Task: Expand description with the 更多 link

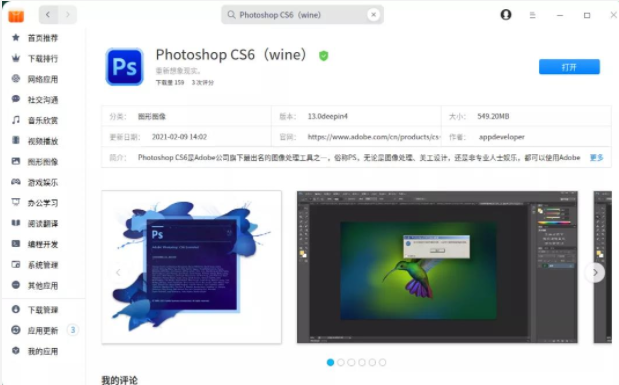Action: tap(596, 158)
